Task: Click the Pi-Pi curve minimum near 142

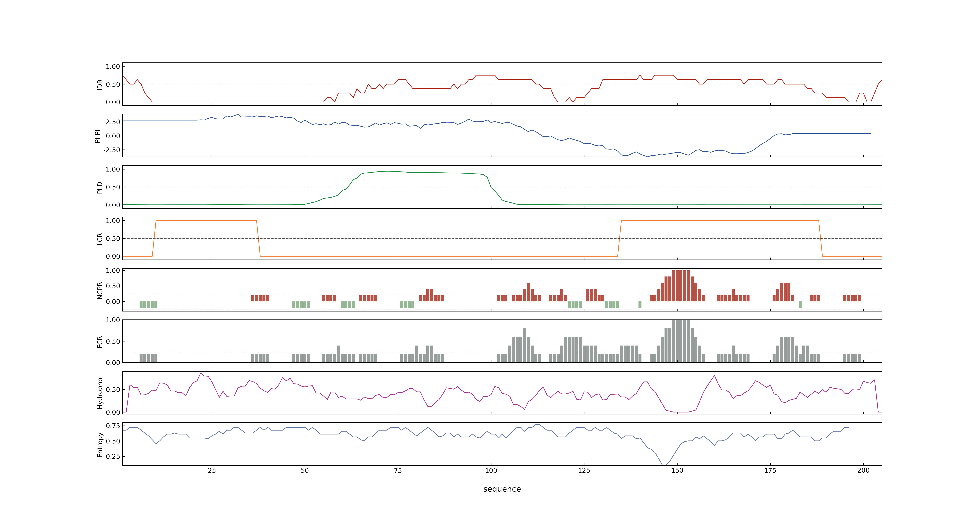Action: point(647,156)
